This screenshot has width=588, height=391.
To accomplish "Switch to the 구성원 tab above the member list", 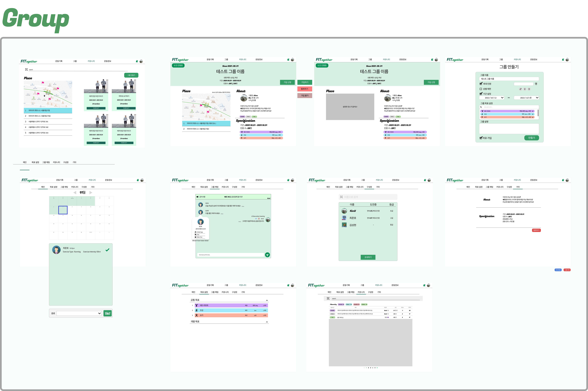I will [x=369, y=187].
